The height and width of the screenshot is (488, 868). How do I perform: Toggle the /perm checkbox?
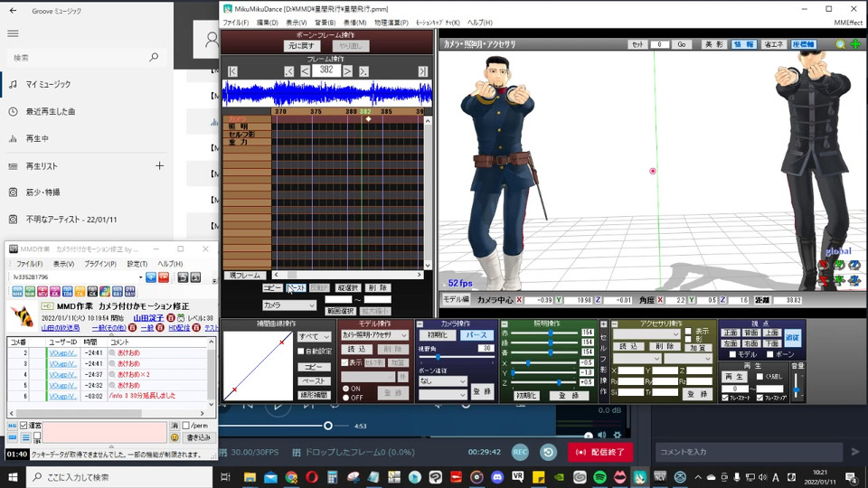[x=186, y=426]
